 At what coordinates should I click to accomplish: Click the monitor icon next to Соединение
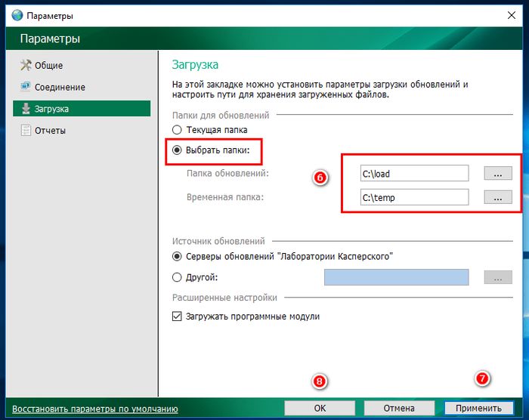pyautogui.click(x=26, y=87)
